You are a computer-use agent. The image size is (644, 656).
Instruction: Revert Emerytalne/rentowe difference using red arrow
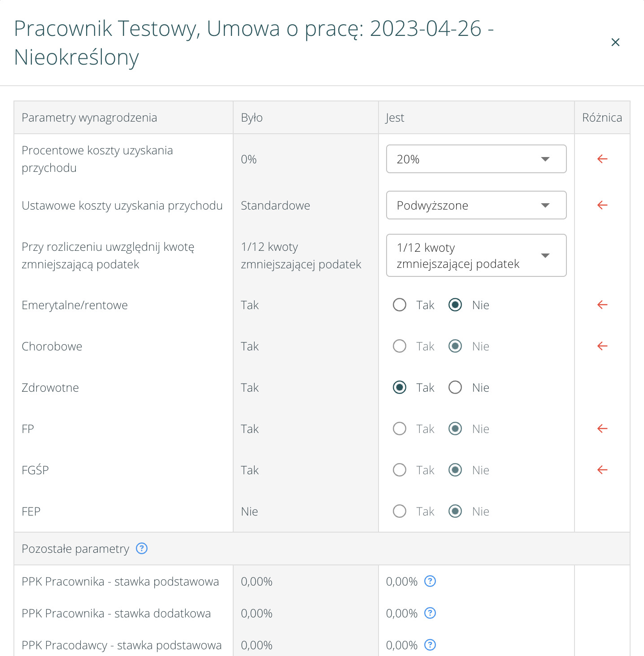pyautogui.click(x=602, y=305)
